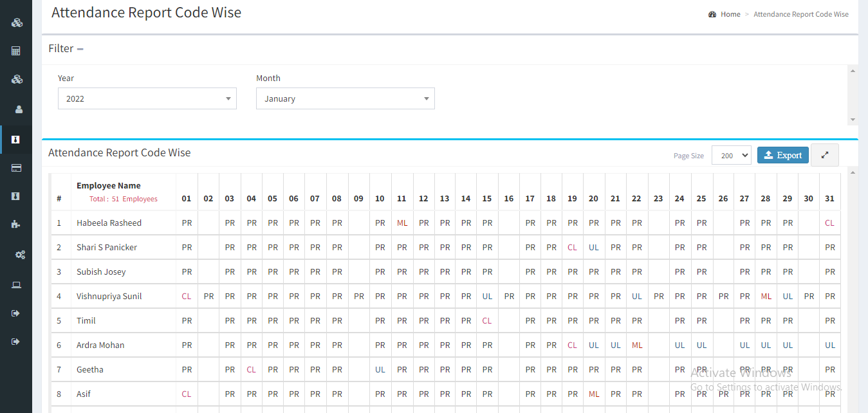Click the highlighted active badge sidebar icon
The width and height of the screenshot is (868, 413).
16,140
